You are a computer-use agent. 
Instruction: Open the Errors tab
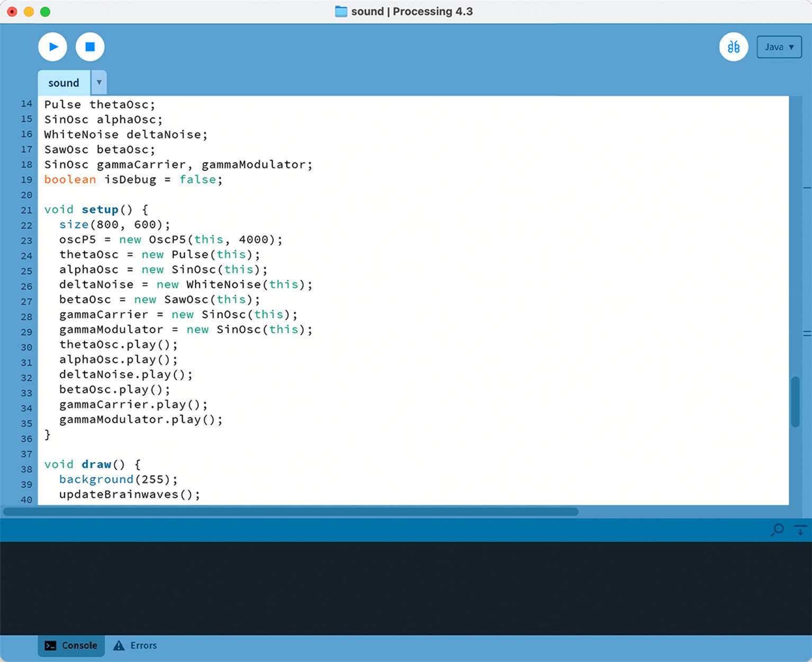click(136, 646)
